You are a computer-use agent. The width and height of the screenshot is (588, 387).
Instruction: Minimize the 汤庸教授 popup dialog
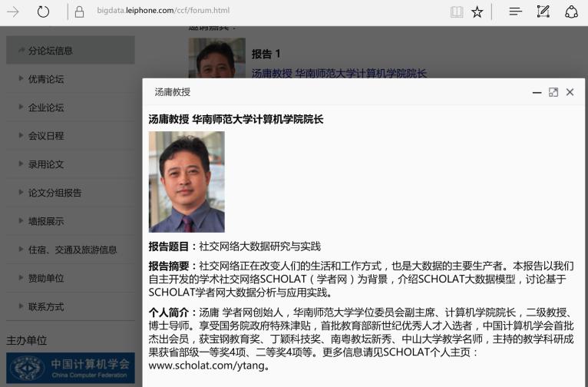click(537, 92)
